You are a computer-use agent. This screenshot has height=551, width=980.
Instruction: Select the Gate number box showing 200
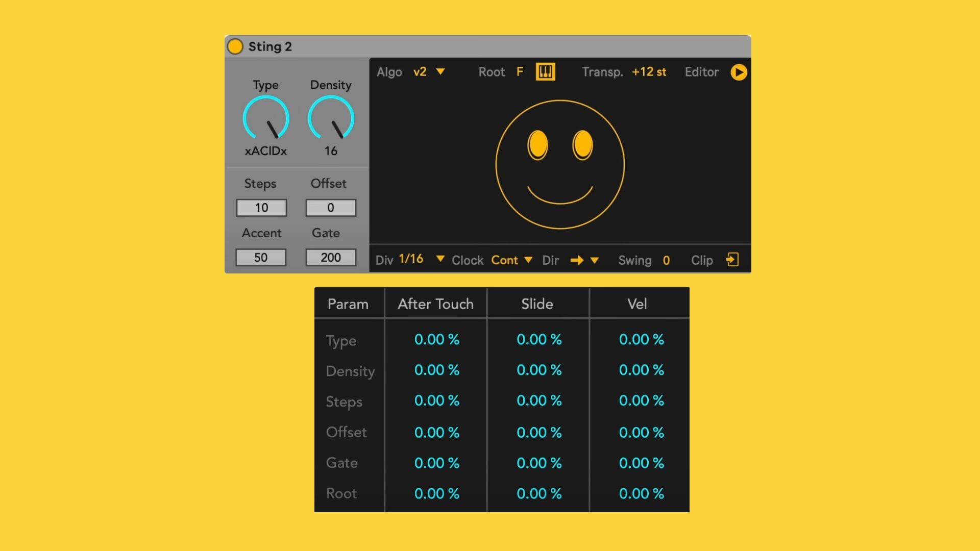tap(331, 258)
